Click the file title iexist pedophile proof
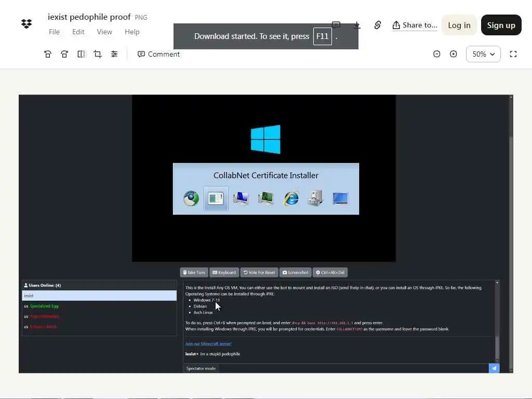532x399 pixels. tap(89, 17)
